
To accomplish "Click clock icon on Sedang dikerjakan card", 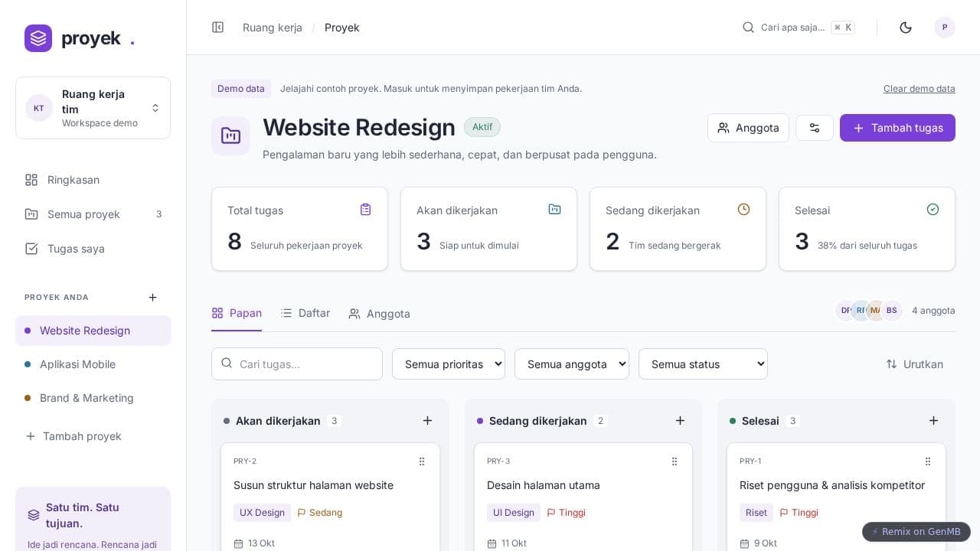I will tap(743, 210).
